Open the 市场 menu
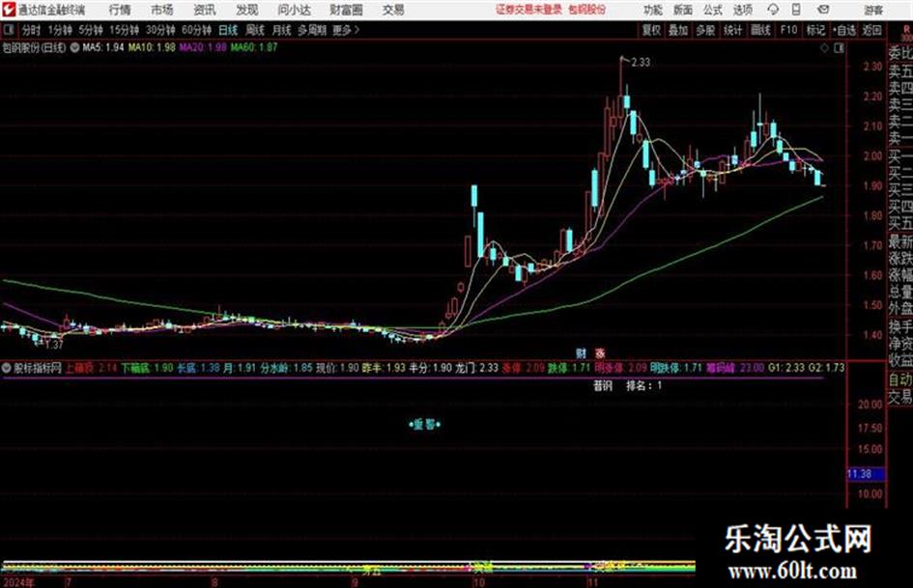The image size is (913, 588). 162,10
